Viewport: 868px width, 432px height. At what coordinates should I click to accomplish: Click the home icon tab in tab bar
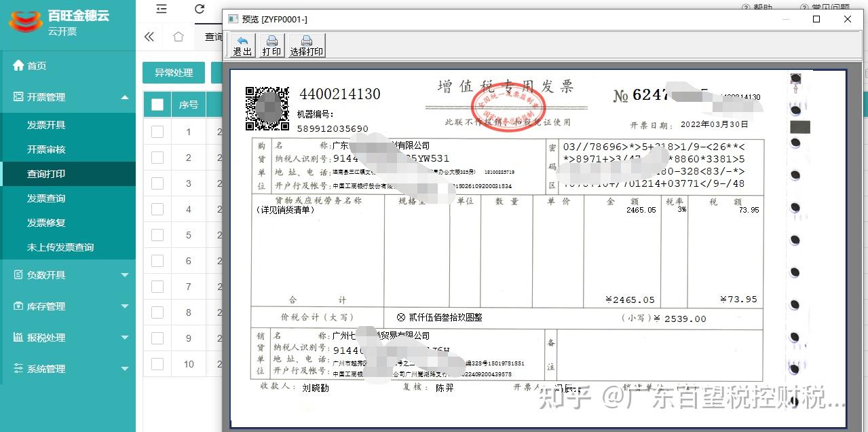point(178,37)
